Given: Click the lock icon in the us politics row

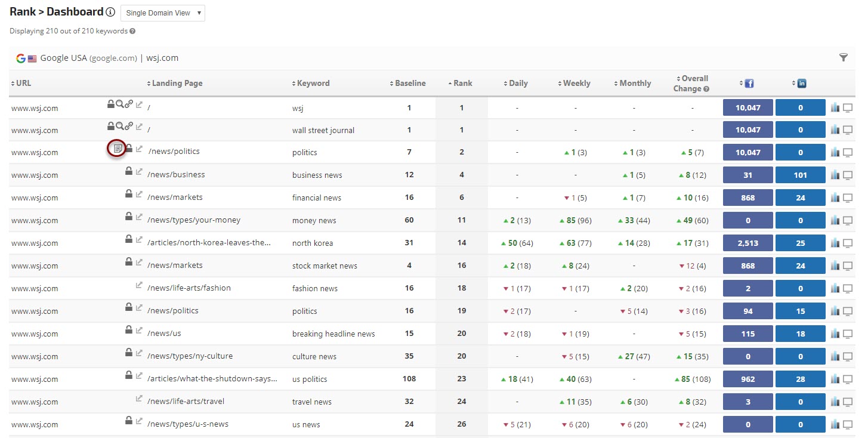Looking at the screenshot, I should point(128,376).
